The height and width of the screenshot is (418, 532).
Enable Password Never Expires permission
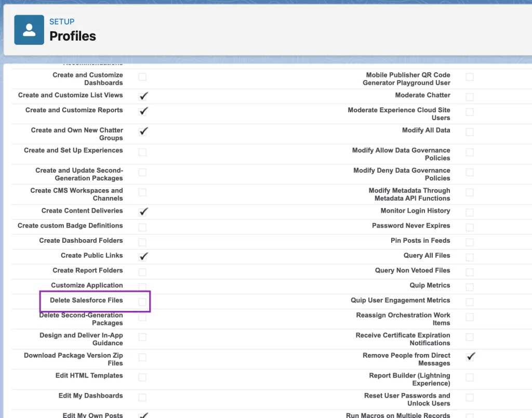pyautogui.click(x=470, y=227)
